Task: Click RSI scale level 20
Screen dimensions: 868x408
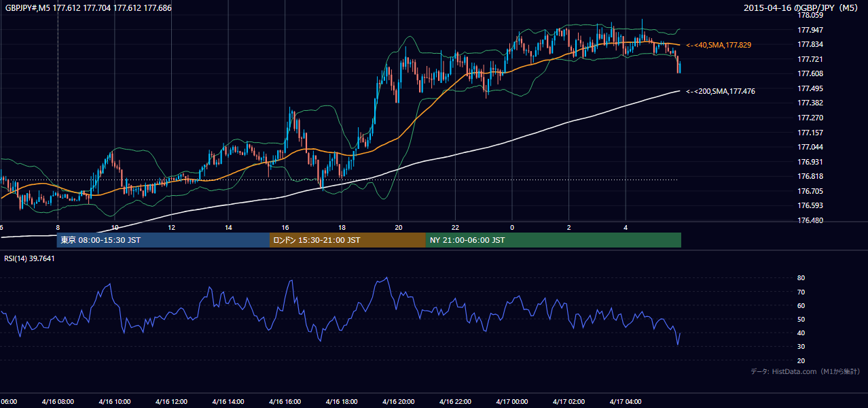Action: click(801, 360)
